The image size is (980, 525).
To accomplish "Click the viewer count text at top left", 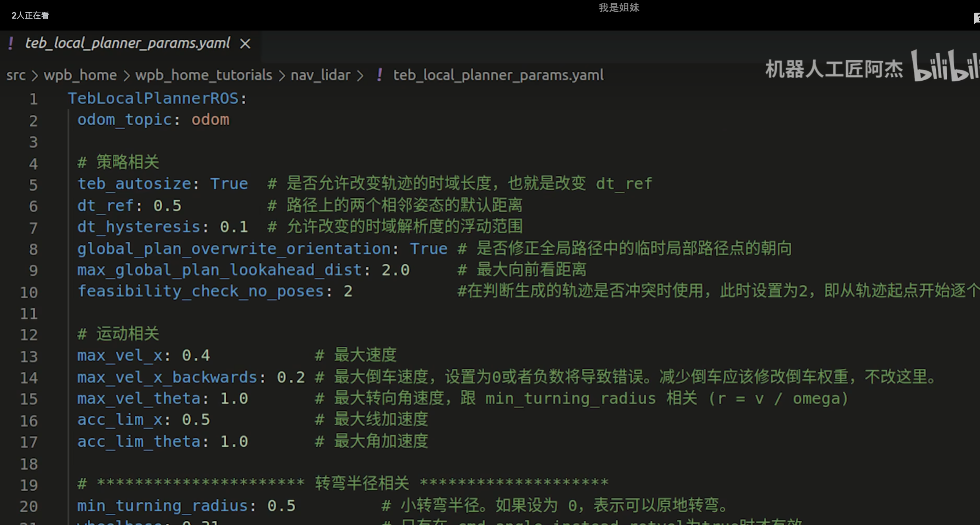I will 30,16.
